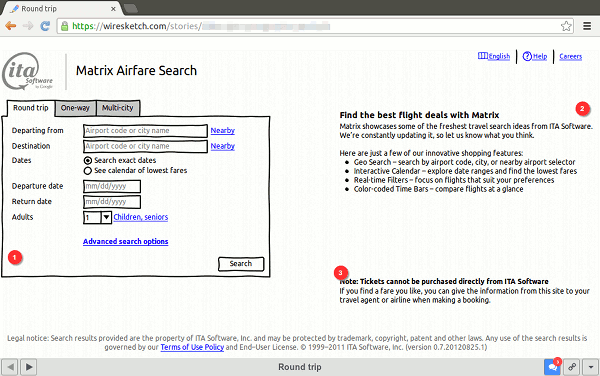Focus the Destination airport field
The height and width of the screenshot is (376, 600).
tap(145, 146)
